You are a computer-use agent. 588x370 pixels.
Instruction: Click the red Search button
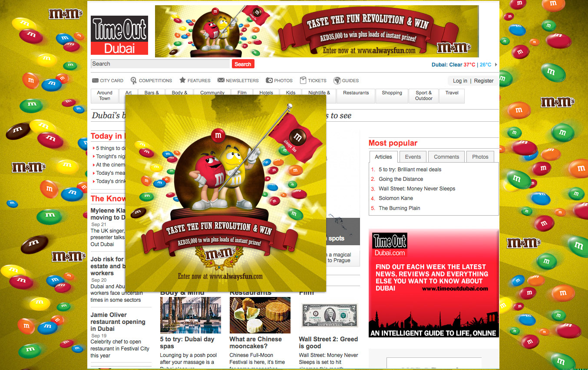tap(243, 64)
